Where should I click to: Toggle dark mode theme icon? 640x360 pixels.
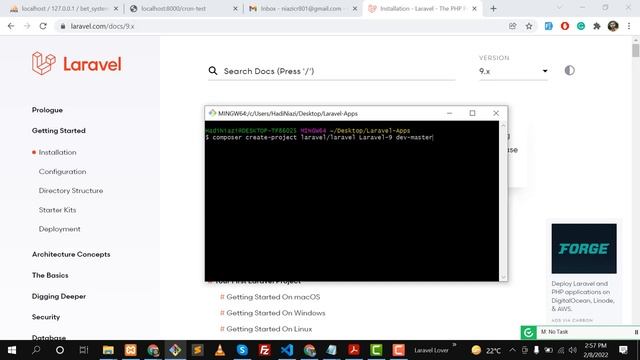point(569,70)
